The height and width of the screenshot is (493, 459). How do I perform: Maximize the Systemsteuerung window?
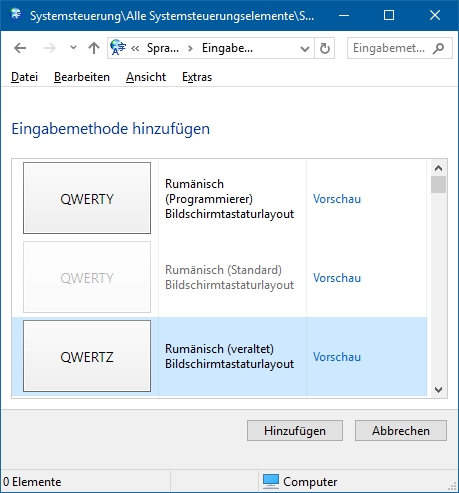(389, 15)
